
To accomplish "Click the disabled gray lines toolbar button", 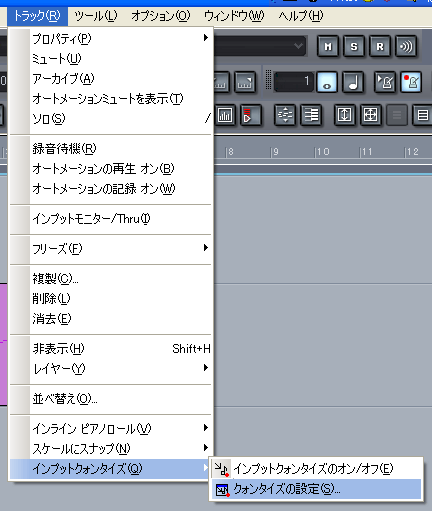I will tap(397, 115).
